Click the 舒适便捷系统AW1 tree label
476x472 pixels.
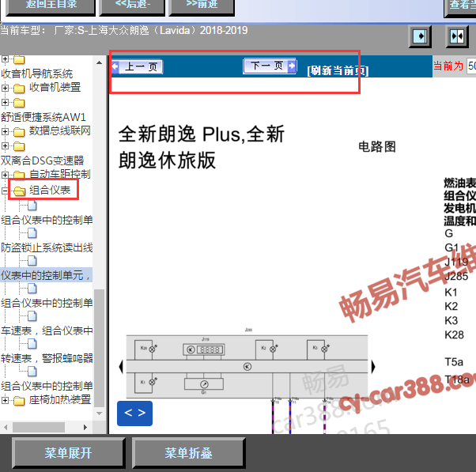[x=43, y=117]
